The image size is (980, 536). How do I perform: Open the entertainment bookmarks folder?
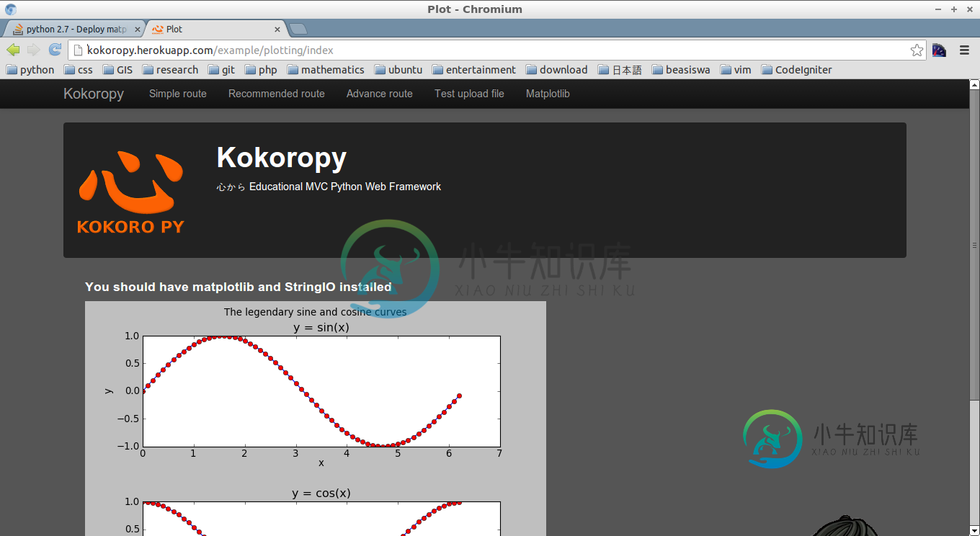[x=474, y=70]
